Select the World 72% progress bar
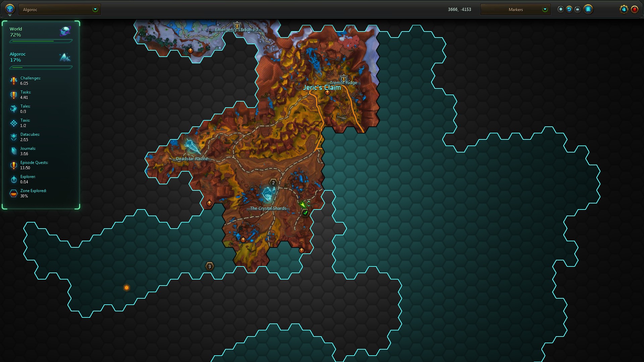Screen dimensions: 644x362 [41, 41]
